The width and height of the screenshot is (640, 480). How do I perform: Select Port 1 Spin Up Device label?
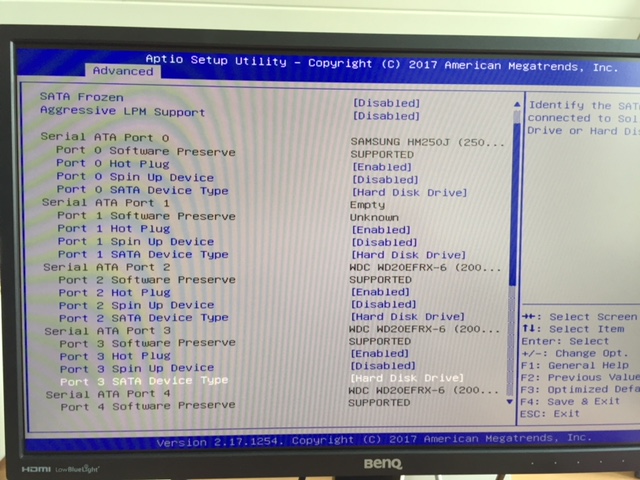point(136,242)
